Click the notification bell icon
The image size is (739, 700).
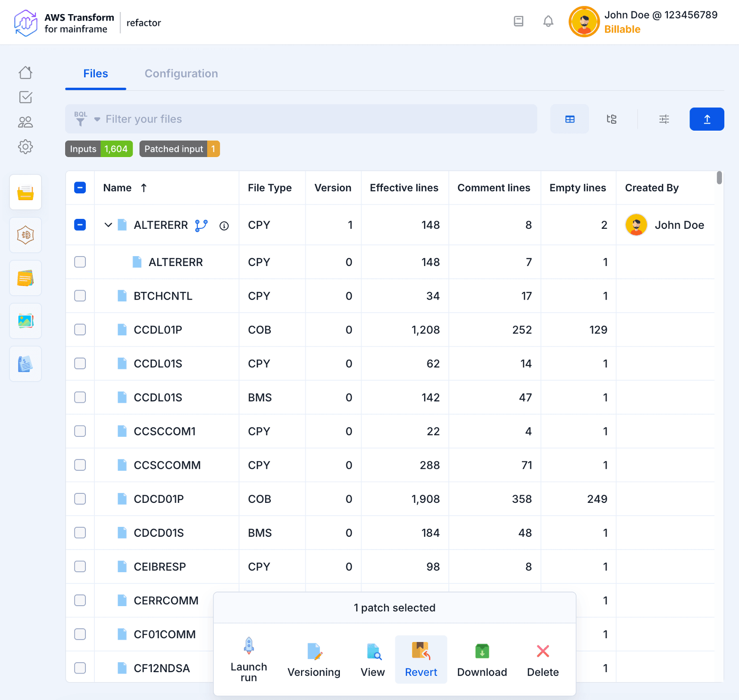coord(548,21)
